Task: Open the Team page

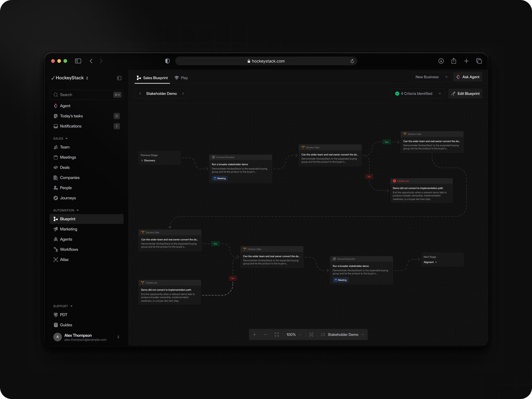Action: [x=87, y=147]
